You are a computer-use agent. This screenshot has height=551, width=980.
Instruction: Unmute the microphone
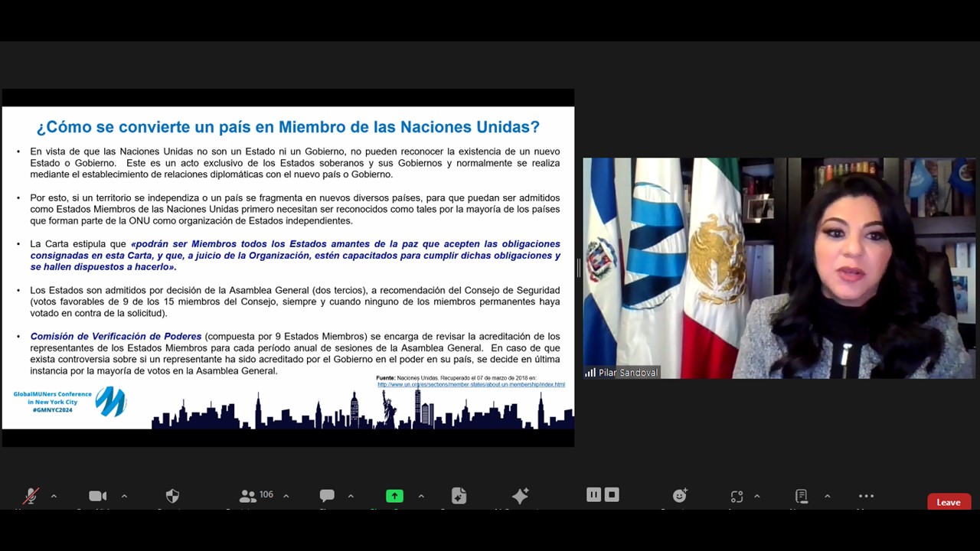coord(31,496)
